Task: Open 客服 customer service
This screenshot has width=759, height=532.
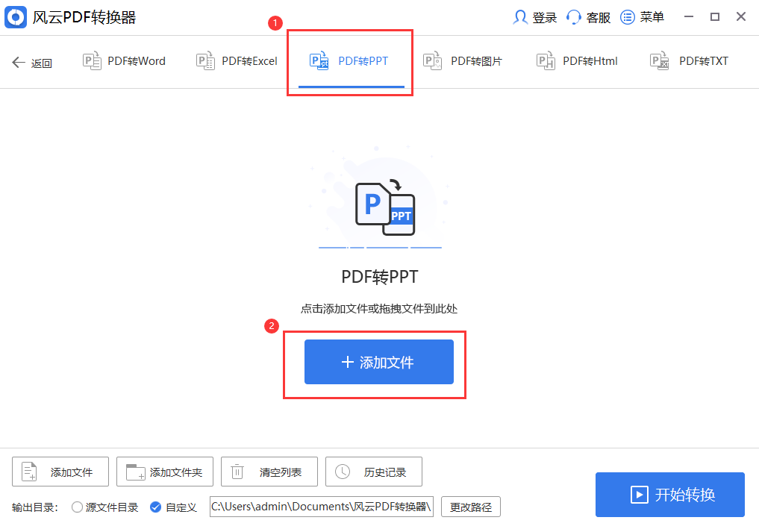Action: click(x=589, y=17)
